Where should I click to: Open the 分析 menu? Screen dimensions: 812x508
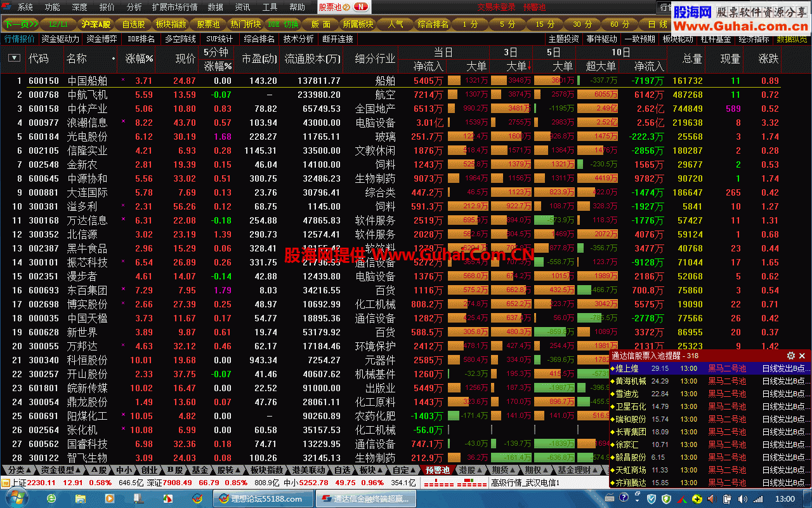click(x=134, y=7)
